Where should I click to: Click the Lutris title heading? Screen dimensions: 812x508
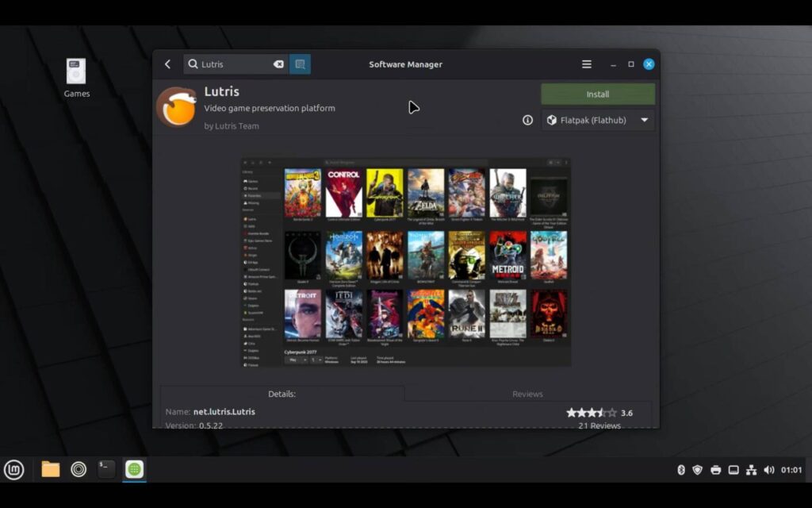pyautogui.click(x=222, y=91)
